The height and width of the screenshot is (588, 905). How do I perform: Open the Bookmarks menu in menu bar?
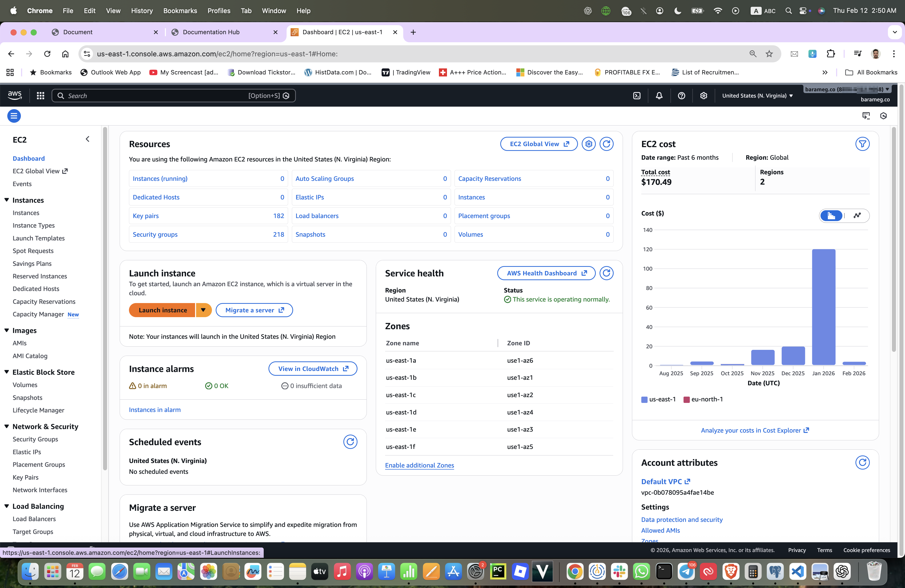click(180, 11)
